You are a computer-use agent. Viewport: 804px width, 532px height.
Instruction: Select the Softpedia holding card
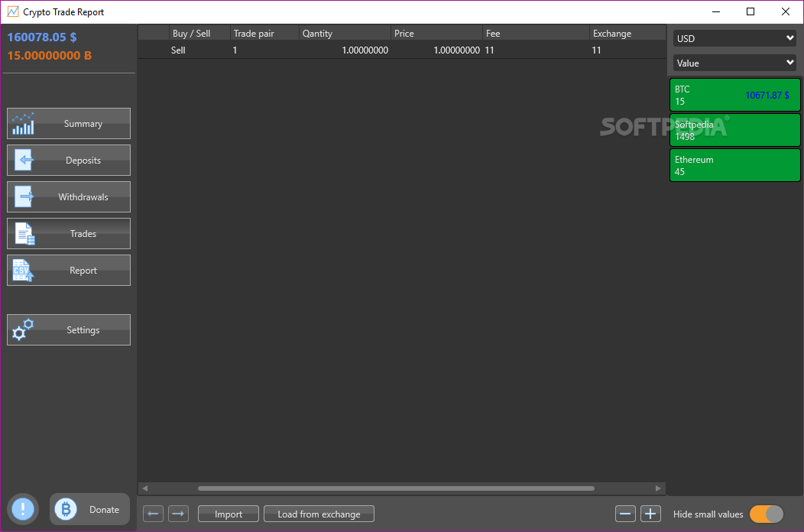(734, 130)
